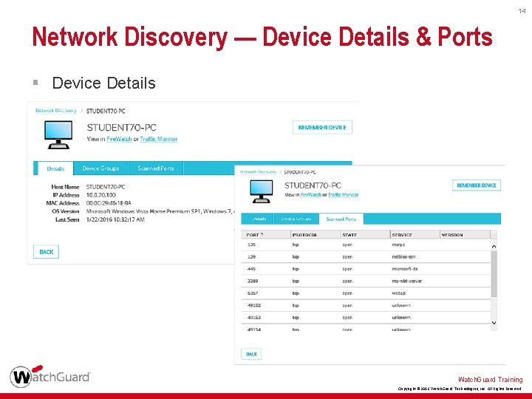Select the port 49152 row
532x399 pixels.
tap(366, 305)
